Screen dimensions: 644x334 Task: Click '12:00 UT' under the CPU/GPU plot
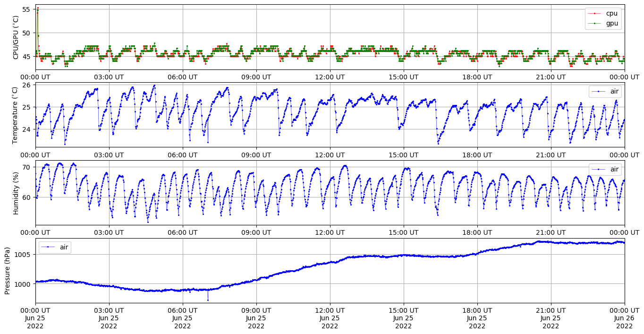click(x=330, y=77)
